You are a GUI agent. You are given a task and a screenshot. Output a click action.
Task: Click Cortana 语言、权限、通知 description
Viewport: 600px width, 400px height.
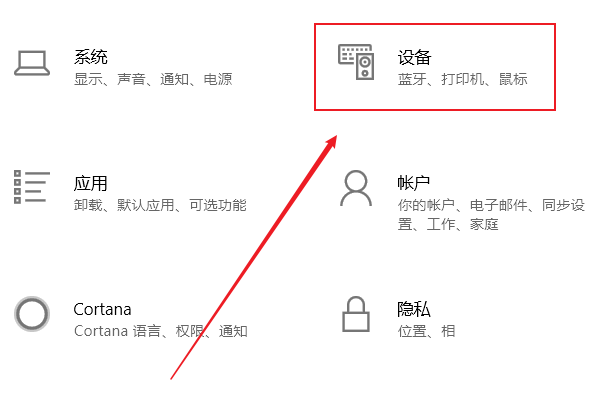click(161, 331)
